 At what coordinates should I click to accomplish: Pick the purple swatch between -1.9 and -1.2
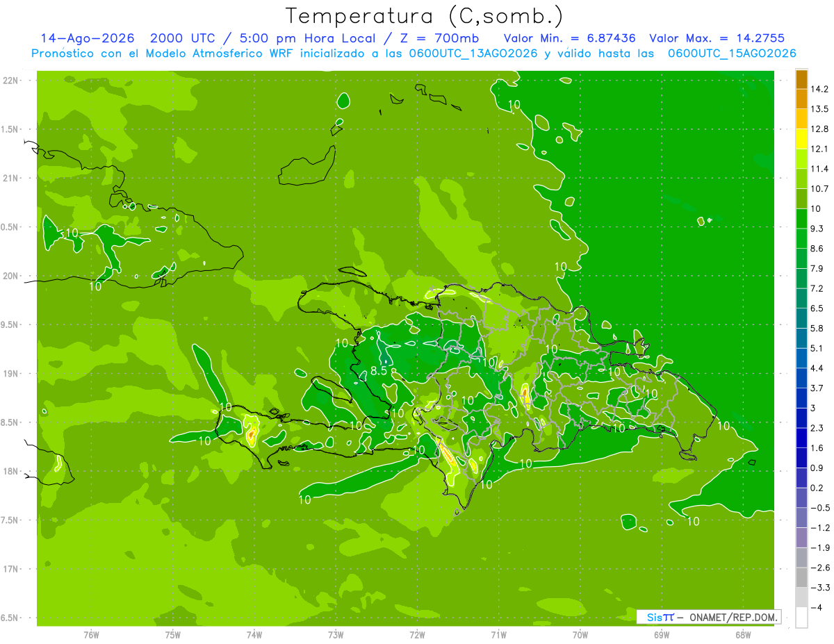(801, 538)
